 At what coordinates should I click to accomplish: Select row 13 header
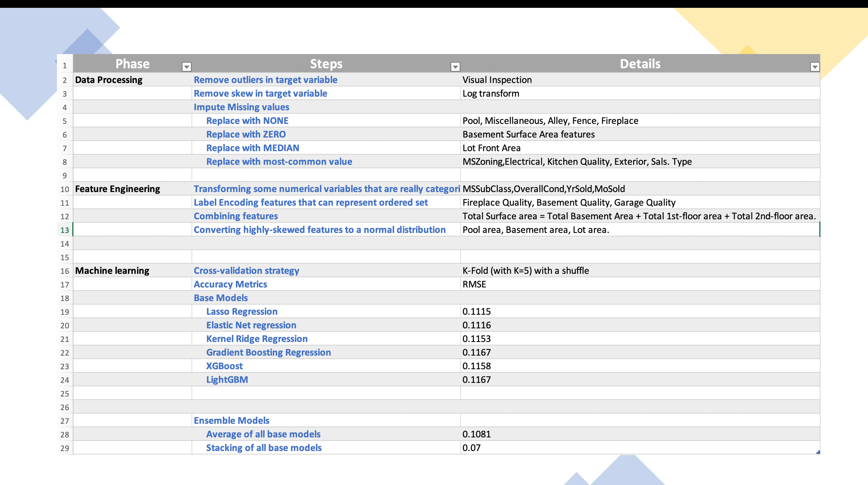(x=65, y=230)
